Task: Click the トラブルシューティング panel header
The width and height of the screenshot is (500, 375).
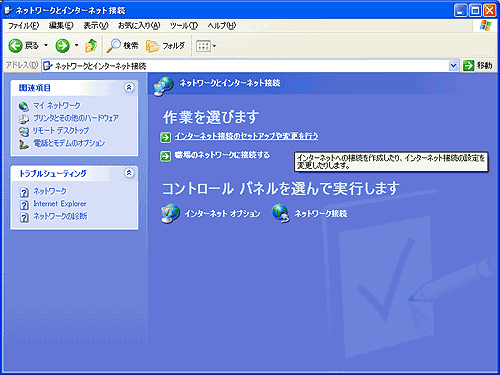Action: [74, 173]
